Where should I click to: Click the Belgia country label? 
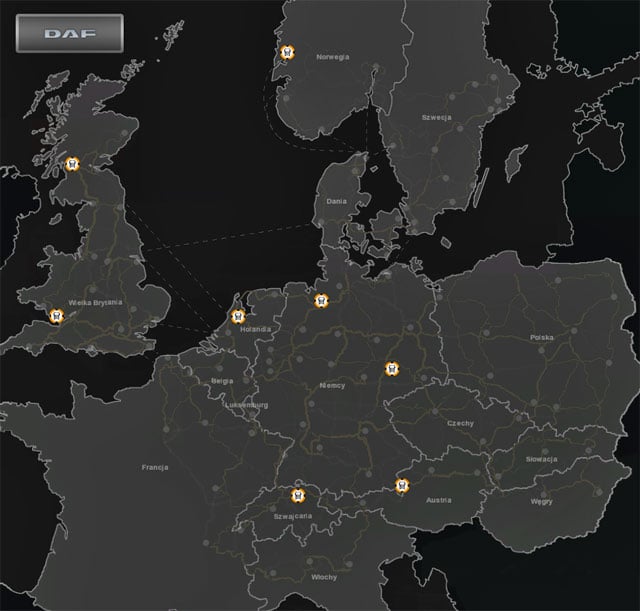[222, 381]
